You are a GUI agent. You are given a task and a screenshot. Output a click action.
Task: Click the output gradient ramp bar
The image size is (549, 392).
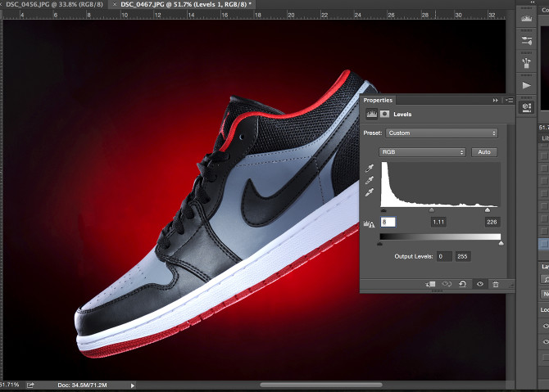pos(440,237)
